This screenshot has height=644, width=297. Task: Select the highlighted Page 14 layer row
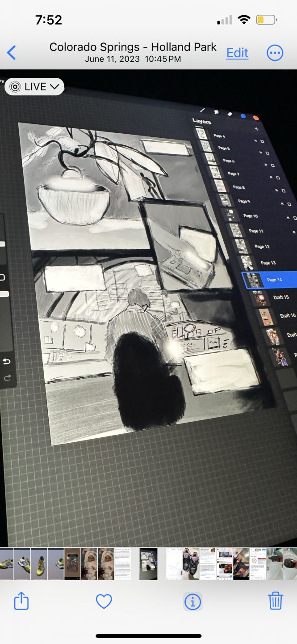[269, 280]
